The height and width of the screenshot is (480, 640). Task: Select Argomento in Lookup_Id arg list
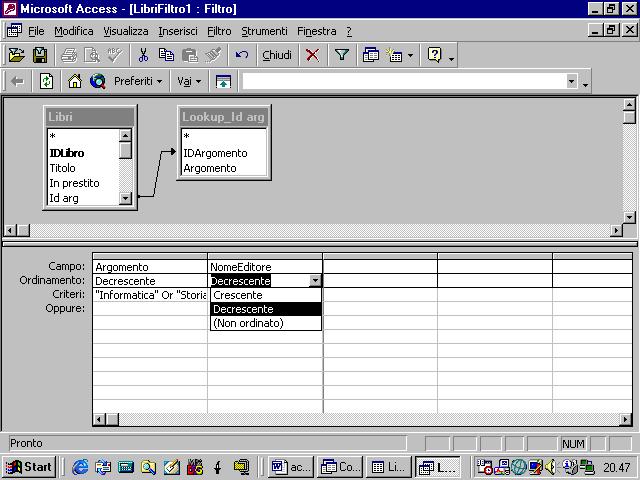(x=210, y=168)
